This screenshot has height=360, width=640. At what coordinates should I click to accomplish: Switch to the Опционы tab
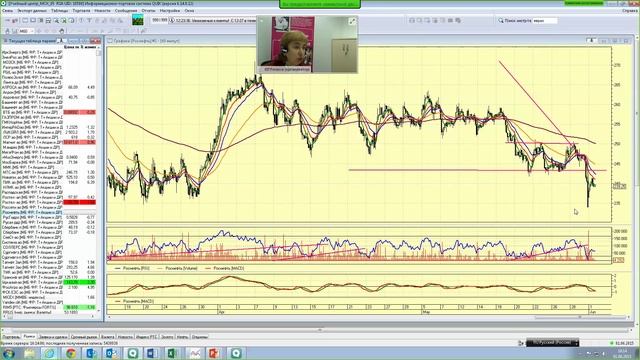point(200,337)
